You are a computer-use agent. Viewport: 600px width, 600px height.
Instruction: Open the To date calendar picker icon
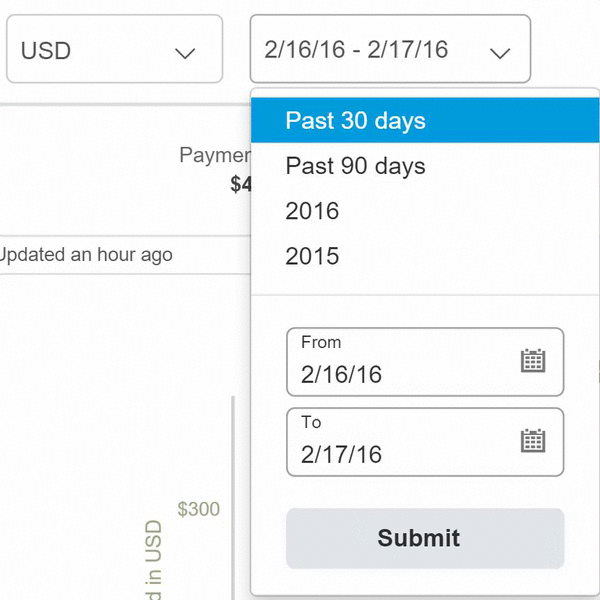(533, 440)
